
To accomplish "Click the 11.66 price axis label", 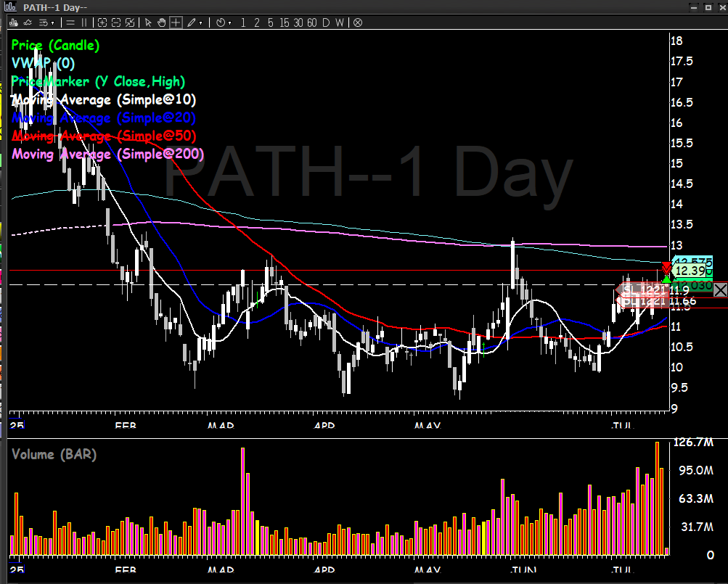I will [683, 301].
